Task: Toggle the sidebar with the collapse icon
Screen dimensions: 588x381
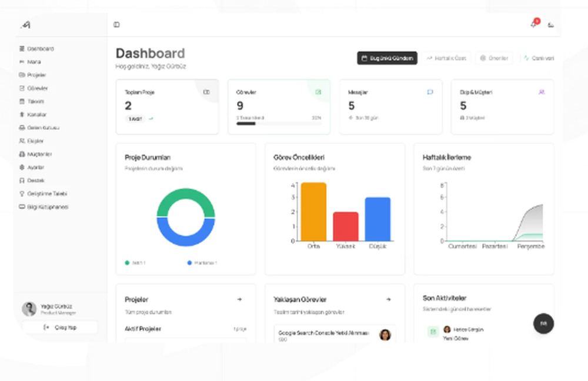Action: [116, 25]
